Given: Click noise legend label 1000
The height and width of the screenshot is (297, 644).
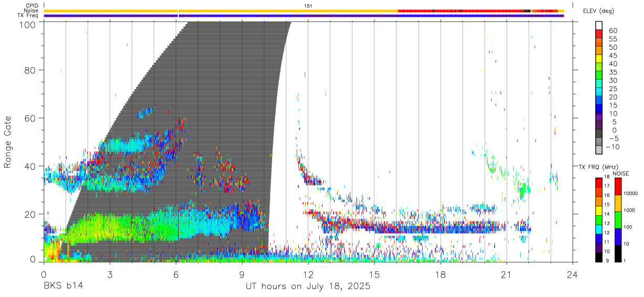Looking at the screenshot, I should coord(630,210).
